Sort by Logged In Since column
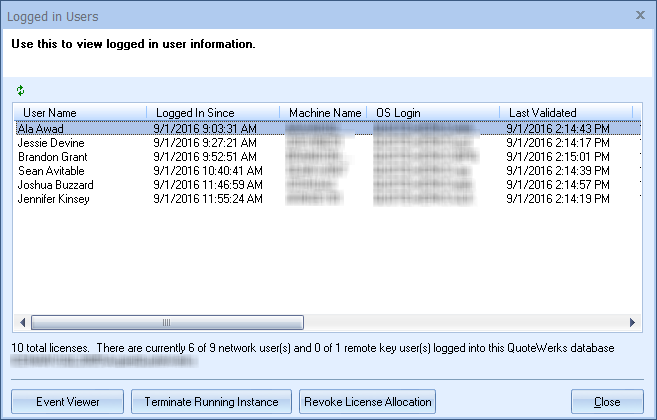The image size is (657, 420). tap(195, 113)
